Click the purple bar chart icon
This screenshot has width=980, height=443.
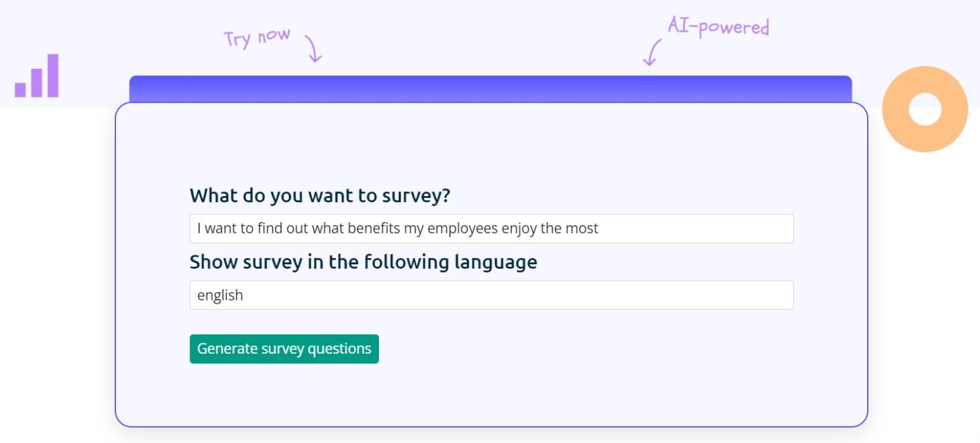[36, 80]
